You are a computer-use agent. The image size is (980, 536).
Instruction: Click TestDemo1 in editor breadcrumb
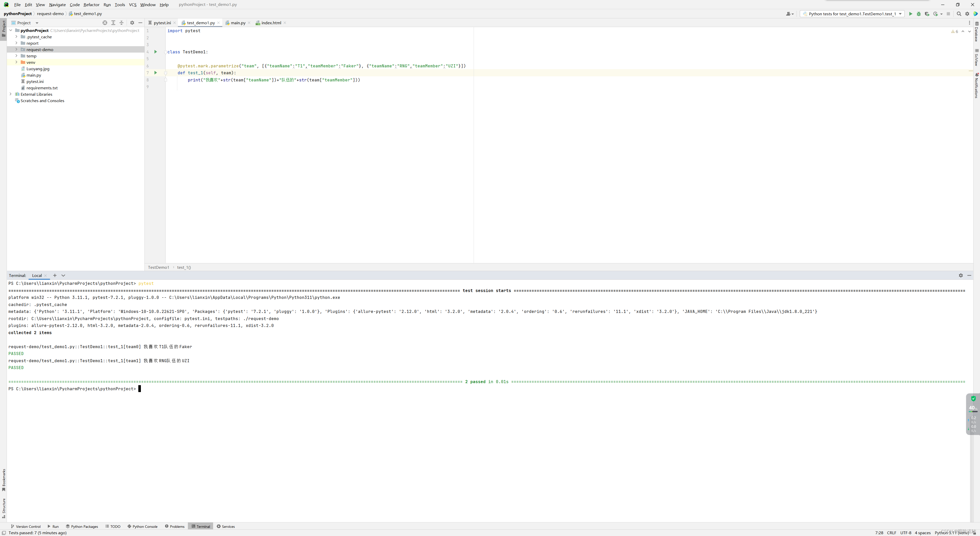pos(158,267)
